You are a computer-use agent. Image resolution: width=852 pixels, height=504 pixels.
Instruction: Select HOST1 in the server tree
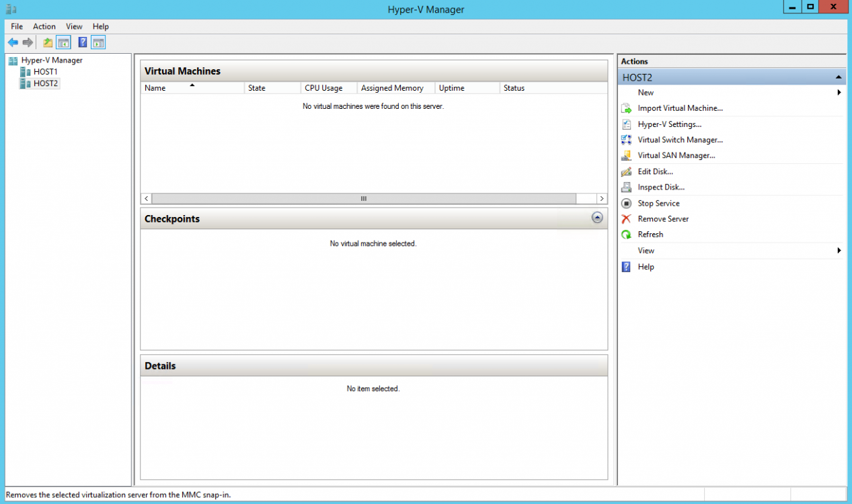coord(45,72)
